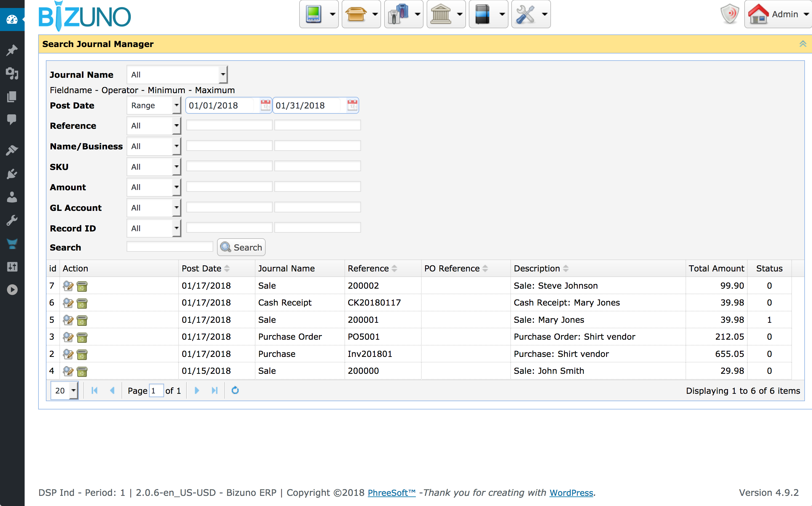Refresh the journal results grid

(235, 390)
